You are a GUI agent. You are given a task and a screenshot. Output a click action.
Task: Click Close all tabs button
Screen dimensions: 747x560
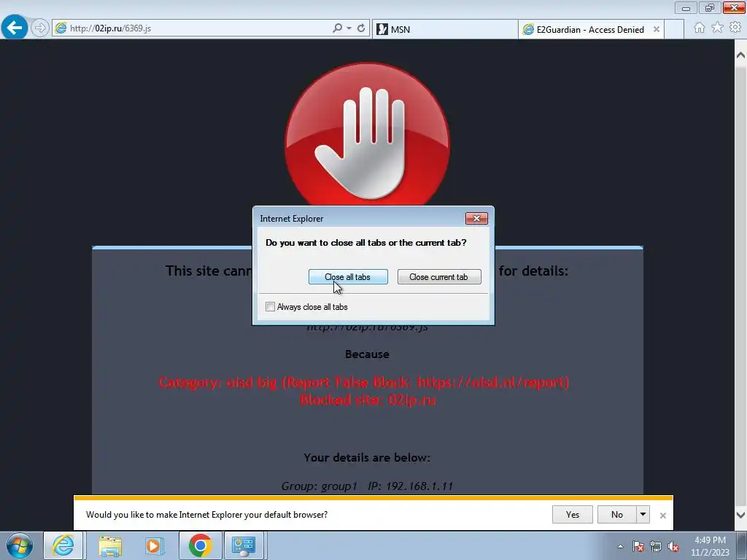click(348, 276)
